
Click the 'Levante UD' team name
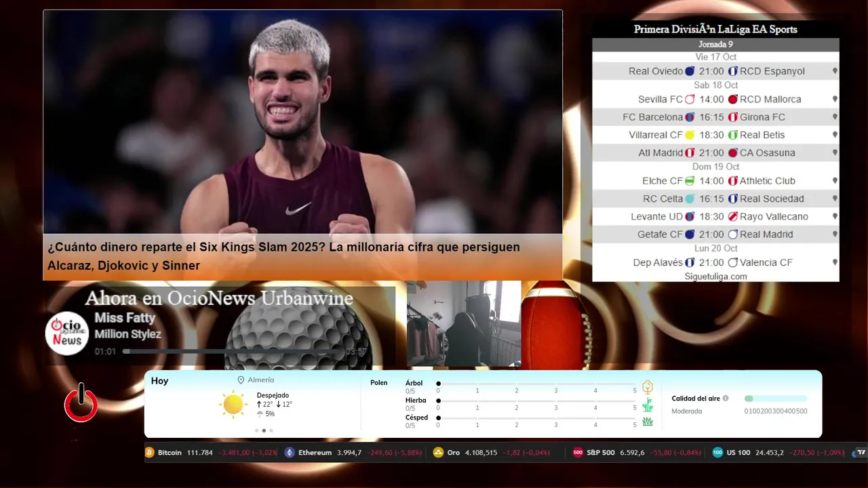[656, 217]
